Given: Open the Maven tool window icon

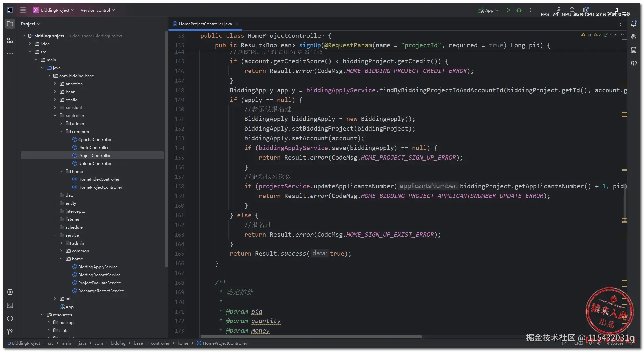Looking at the screenshot, I should click(x=634, y=63).
